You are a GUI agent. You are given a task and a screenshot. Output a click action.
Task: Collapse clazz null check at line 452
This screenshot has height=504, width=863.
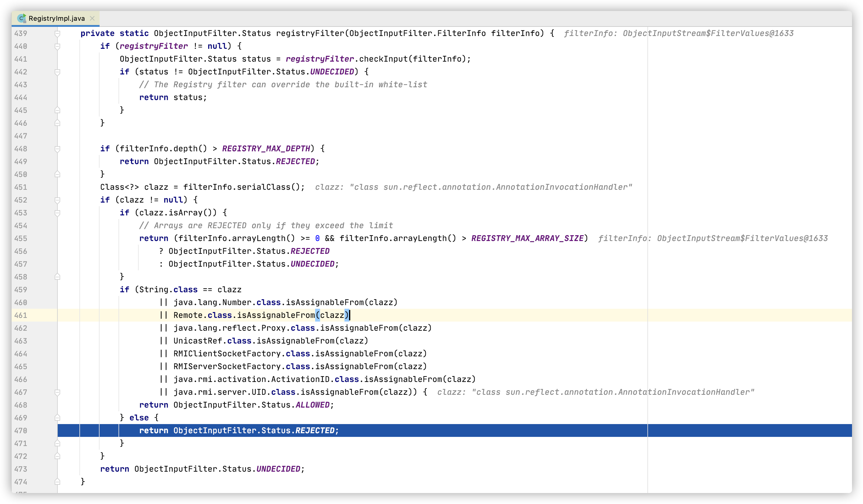(57, 200)
